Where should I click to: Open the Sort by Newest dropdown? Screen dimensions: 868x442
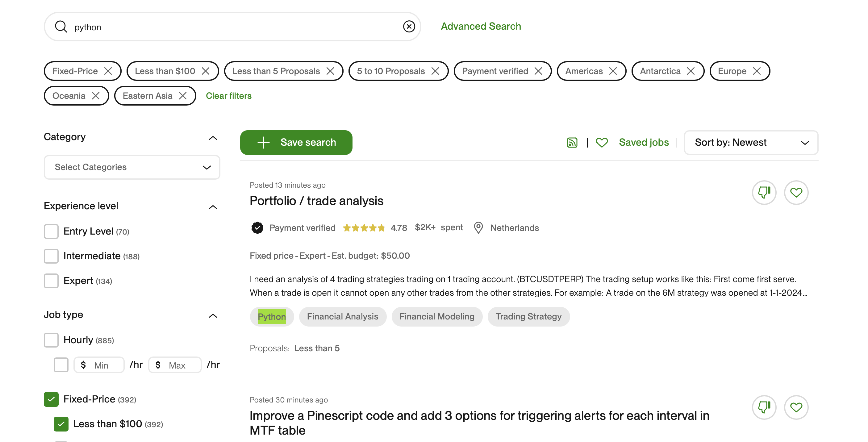[x=751, y=143]
